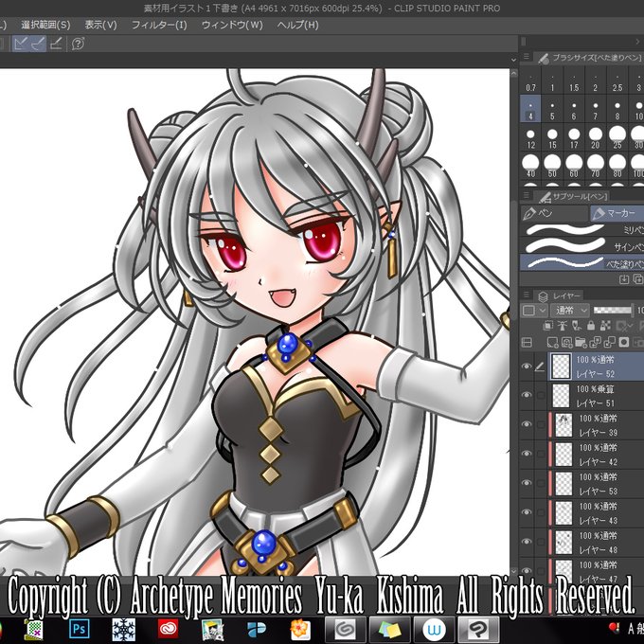Toggle visibility of レイヤー 53

click(527, 483)
